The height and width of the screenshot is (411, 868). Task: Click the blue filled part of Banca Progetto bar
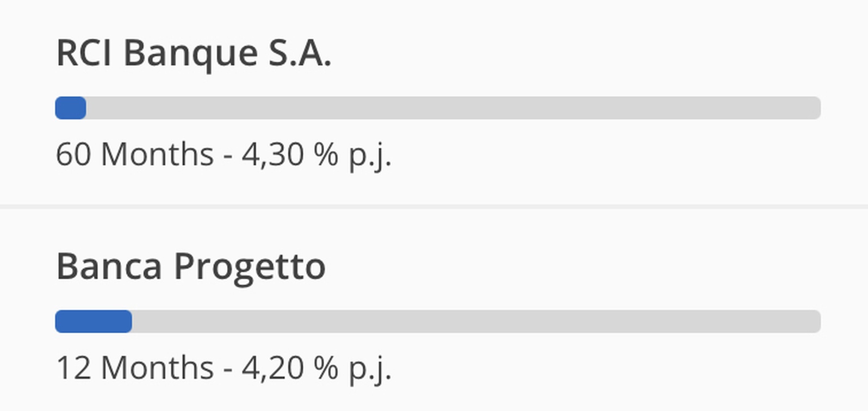click(94, 321)
